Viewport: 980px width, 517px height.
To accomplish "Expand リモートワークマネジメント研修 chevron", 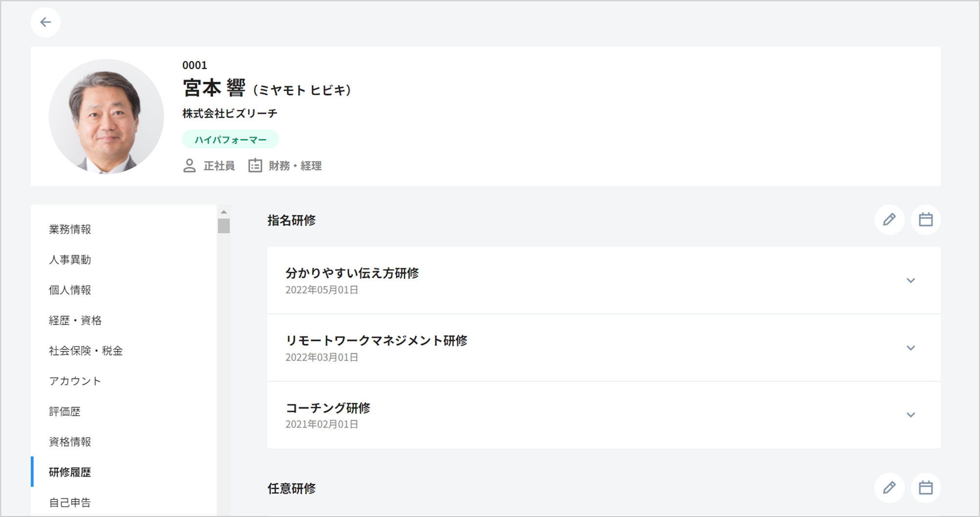I will pyautogui.click(x=911, y=348).
